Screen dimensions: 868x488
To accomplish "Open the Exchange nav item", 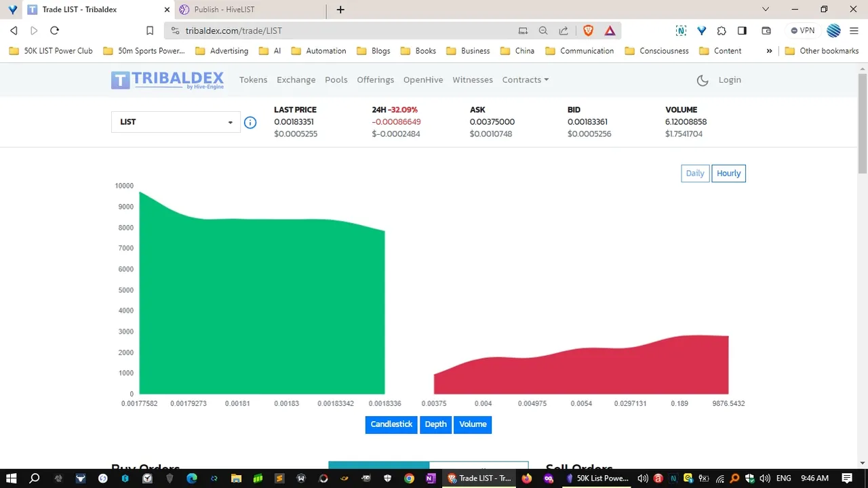I will pyautogui.click(x=296, y=80).
